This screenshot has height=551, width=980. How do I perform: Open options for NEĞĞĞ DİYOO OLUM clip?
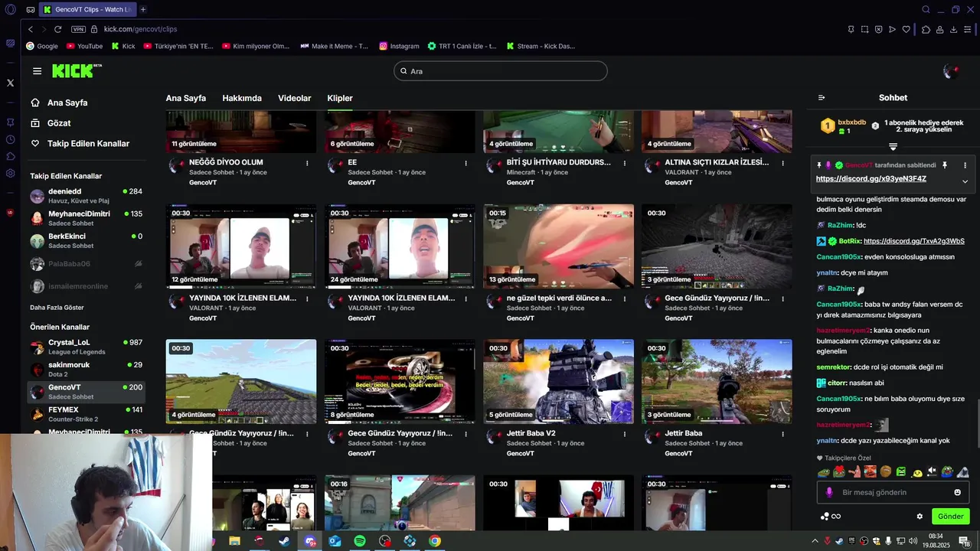307,163
